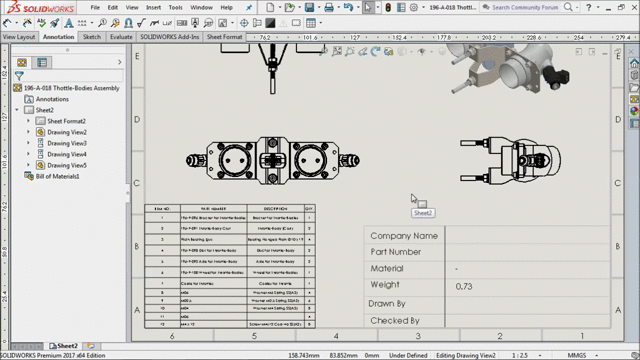Click the Rebuild traffic light icon
This screenshot has height=360, width=640.
click(x=388, y=7)
